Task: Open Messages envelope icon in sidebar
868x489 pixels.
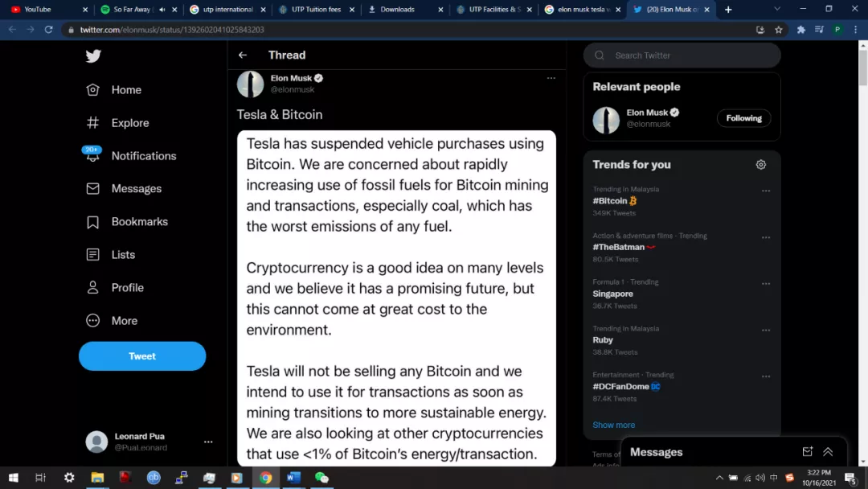Action: (x=93, y=189)
